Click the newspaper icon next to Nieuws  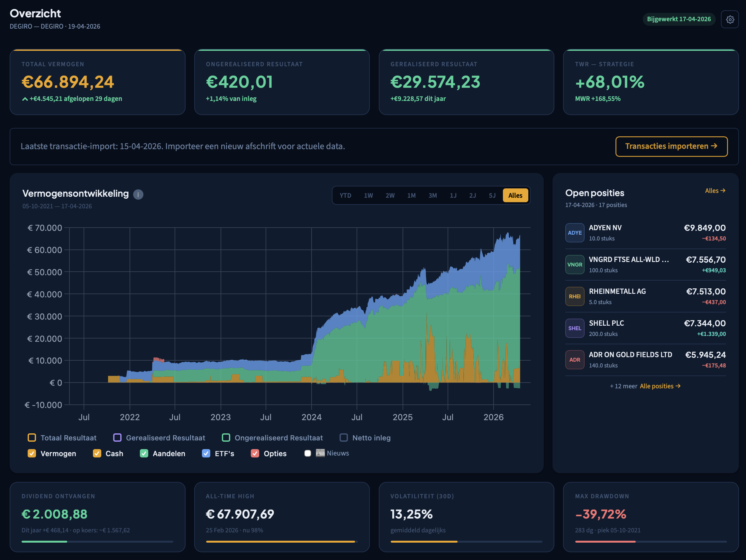tap(320, 453)
